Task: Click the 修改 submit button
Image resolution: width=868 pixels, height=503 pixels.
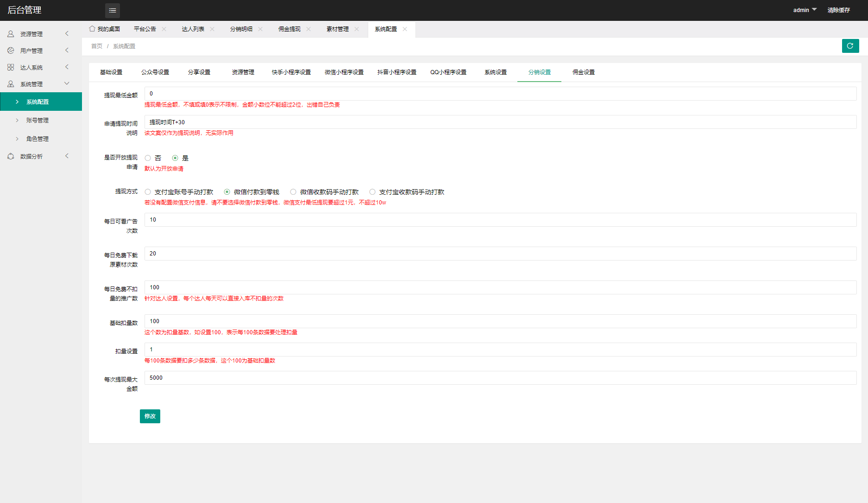Action: pos(150,416)
